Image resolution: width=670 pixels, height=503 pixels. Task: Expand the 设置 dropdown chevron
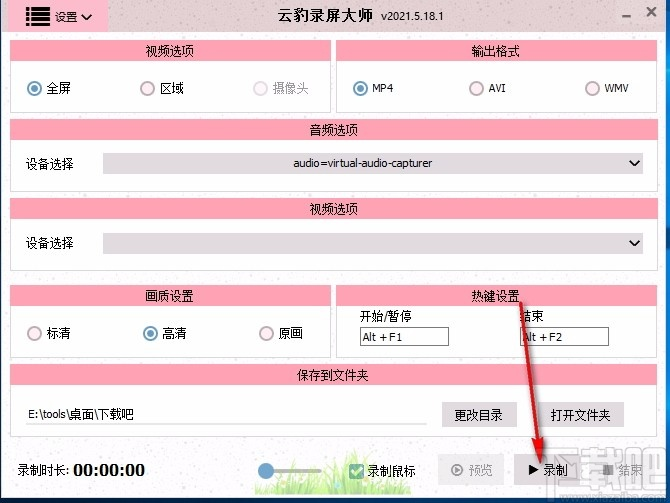click(87, 17)
